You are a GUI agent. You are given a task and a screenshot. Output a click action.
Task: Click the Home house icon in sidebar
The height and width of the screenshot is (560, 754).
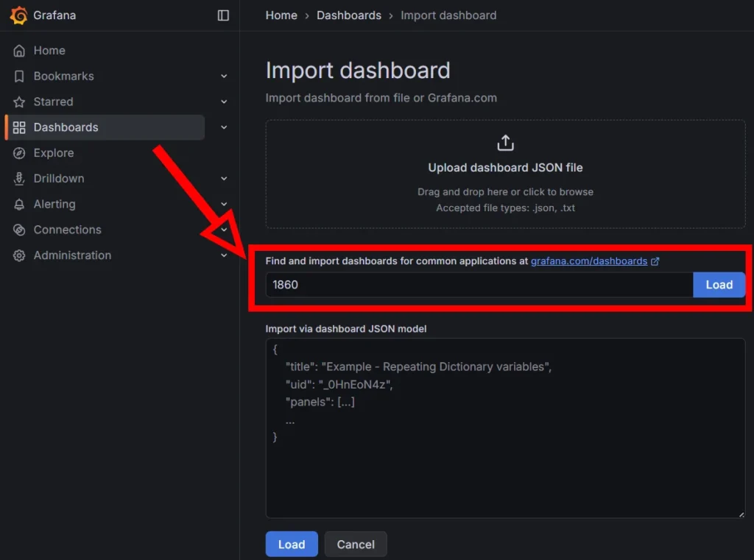click(x=20, y=51)
